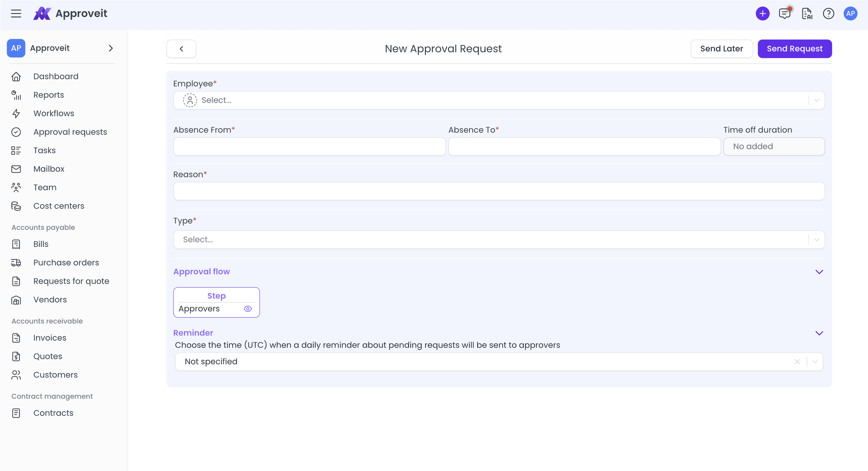Click the Vendors building icon
Screen dimensions: 868x471
coord(16,300)
